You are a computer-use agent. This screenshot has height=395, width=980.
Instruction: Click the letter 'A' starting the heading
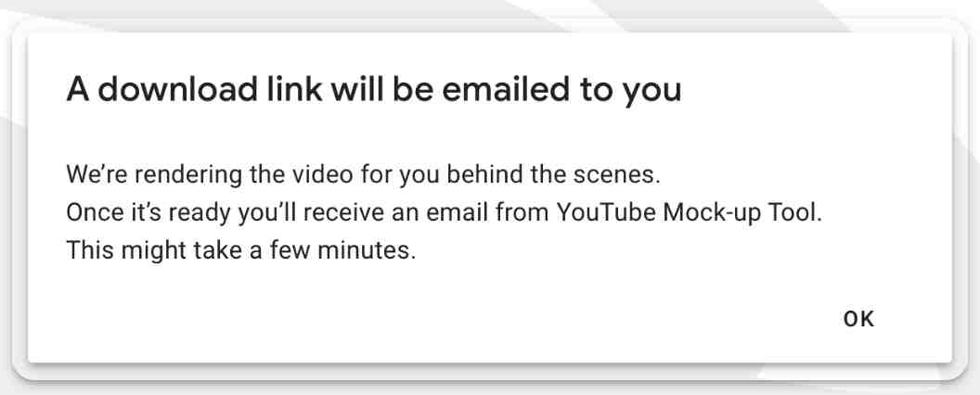click(x=77, y=89)
